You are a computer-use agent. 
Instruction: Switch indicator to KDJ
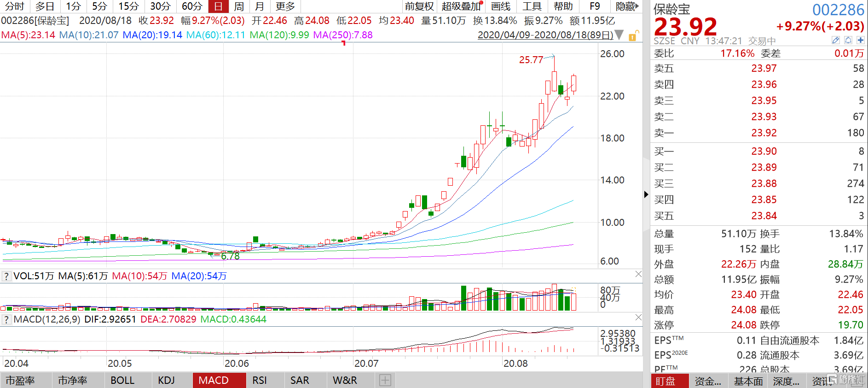click(166, 380)
